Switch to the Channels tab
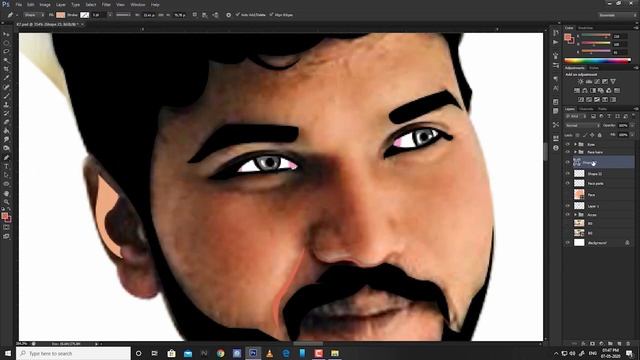The height and width of the screenshot is (360, 640). point(587,109)
